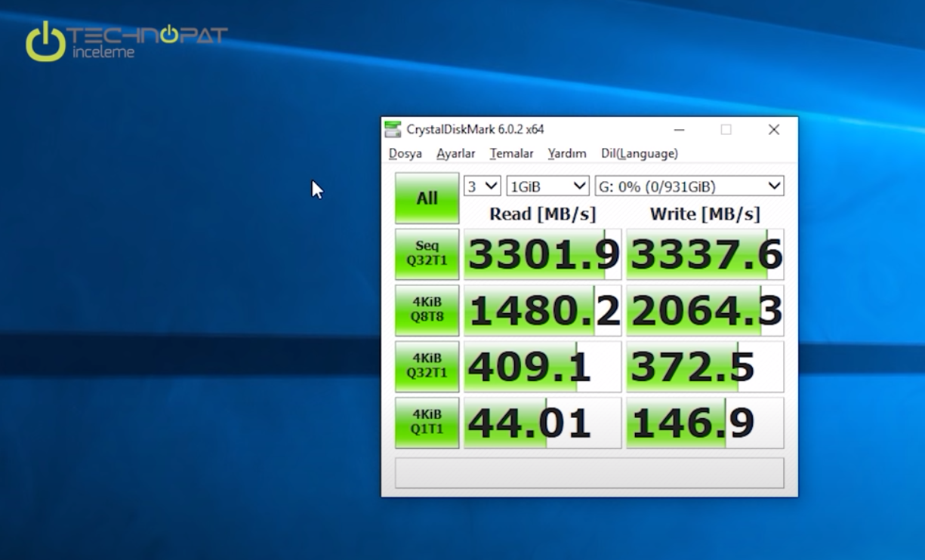Open the Dosya menu
This screenshot has width=925, height=560.
(x=405, y=153)
